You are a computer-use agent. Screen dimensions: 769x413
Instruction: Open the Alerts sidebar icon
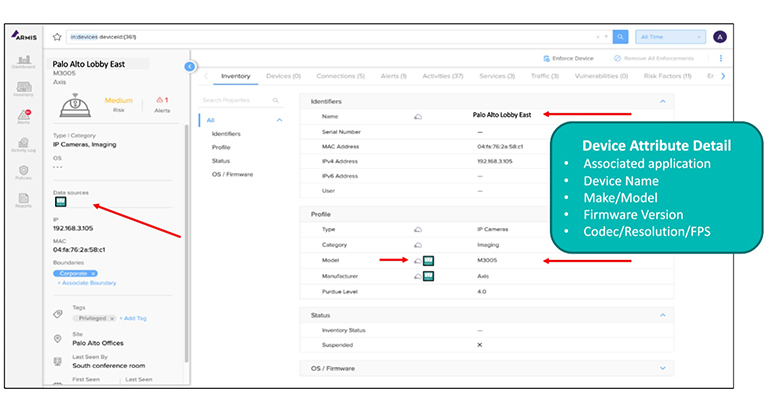[x=24, y=117]
